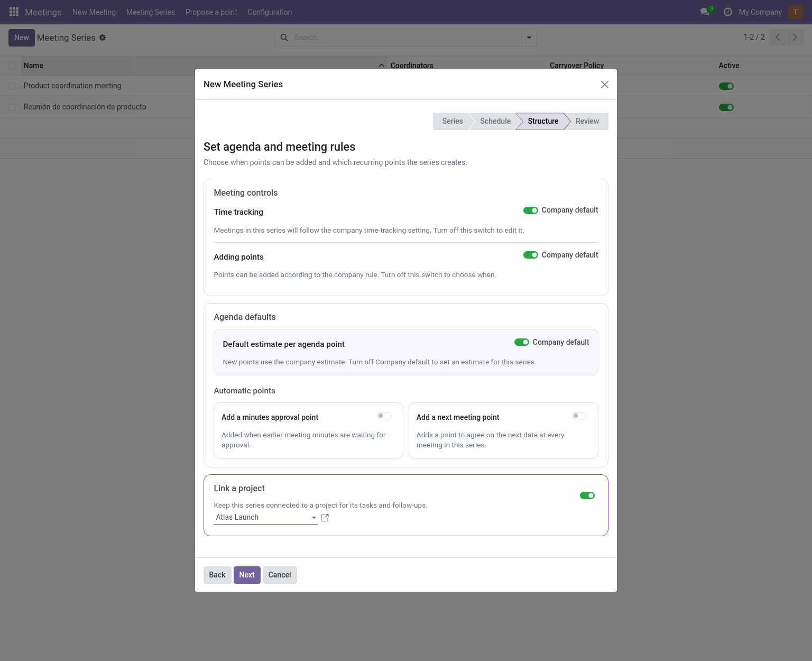Turn off the Link a project switch
Viewport: 812px width, 661px height.
click(587, 495)
